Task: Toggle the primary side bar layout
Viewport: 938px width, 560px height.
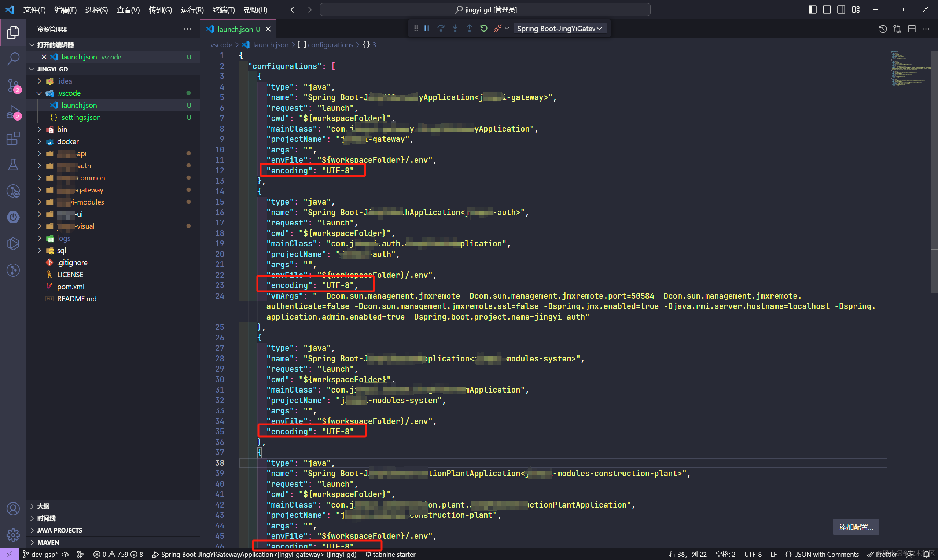Action: [812, 10]
